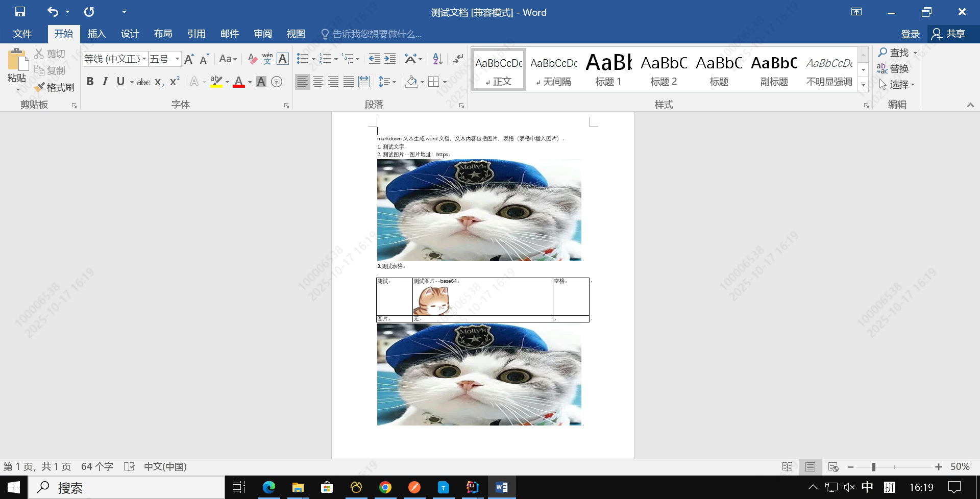
Task: Open the Edge browser from the taskbar
Action: point(268,487)
